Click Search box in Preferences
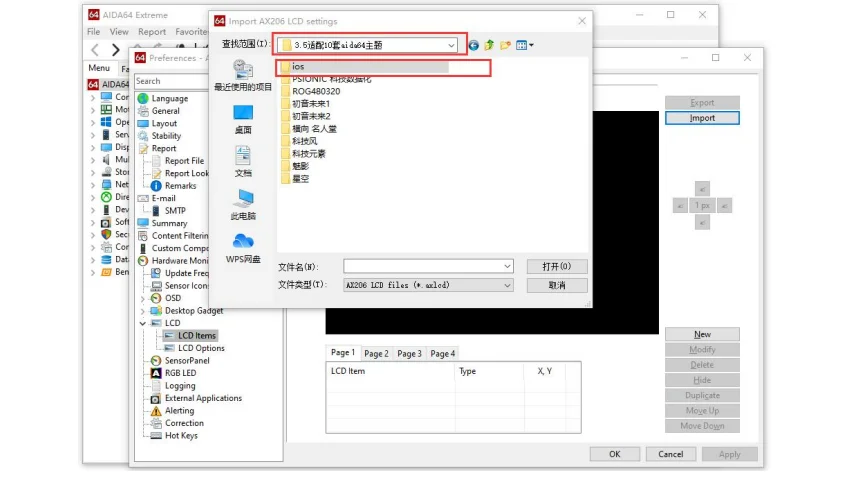The image size is (859, 495). click(x=171, y=81)
